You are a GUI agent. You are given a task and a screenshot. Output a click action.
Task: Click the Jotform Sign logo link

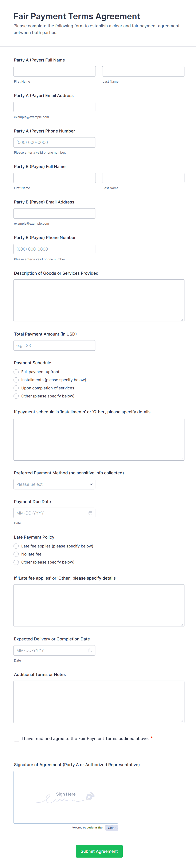[x=95, y=828]
